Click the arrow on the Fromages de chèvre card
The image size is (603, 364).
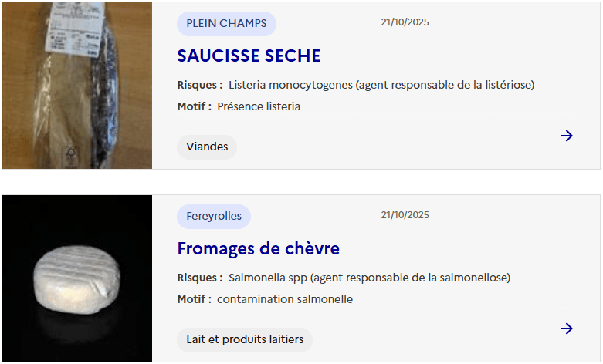click(x=567, y=329)
